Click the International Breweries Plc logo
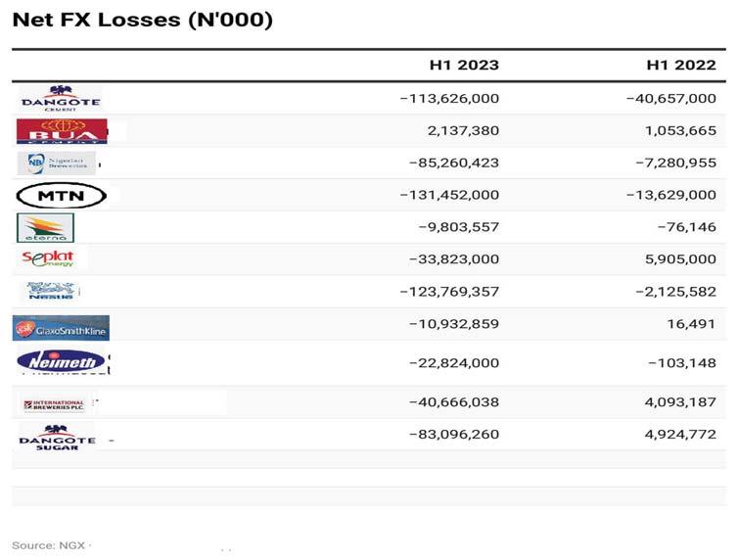Screen dimensions: 738x560 tap(55, 403)
